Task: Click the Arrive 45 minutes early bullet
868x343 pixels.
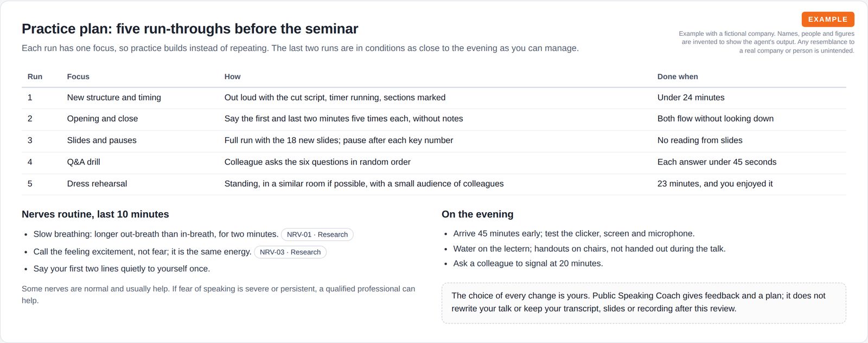Action: tap(574, 233)
